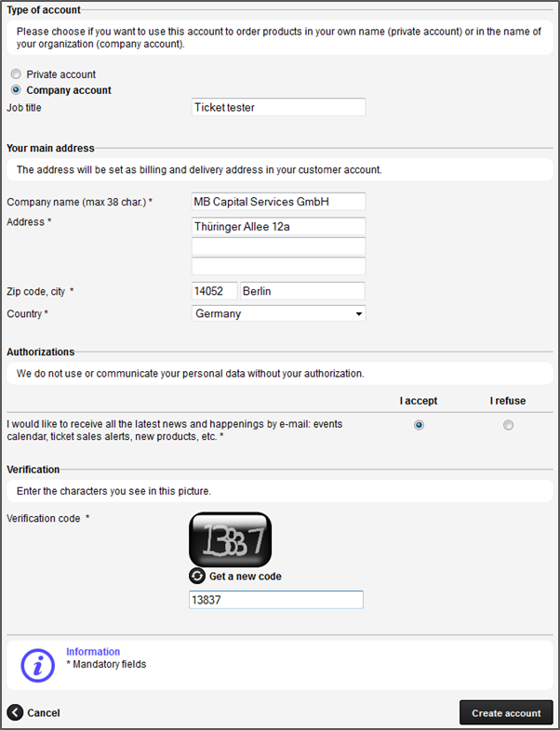Click the Company name input field
Screen dimensions: 560x730
(278, 202)
